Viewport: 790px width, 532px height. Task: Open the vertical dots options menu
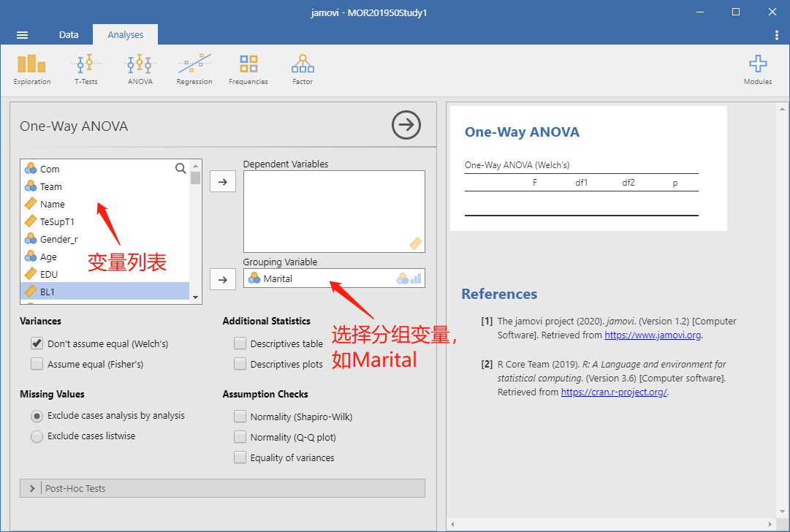776,35
